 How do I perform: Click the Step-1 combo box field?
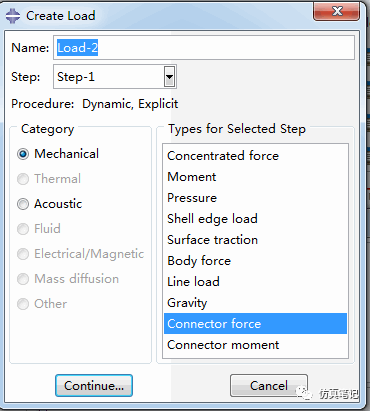115,77
